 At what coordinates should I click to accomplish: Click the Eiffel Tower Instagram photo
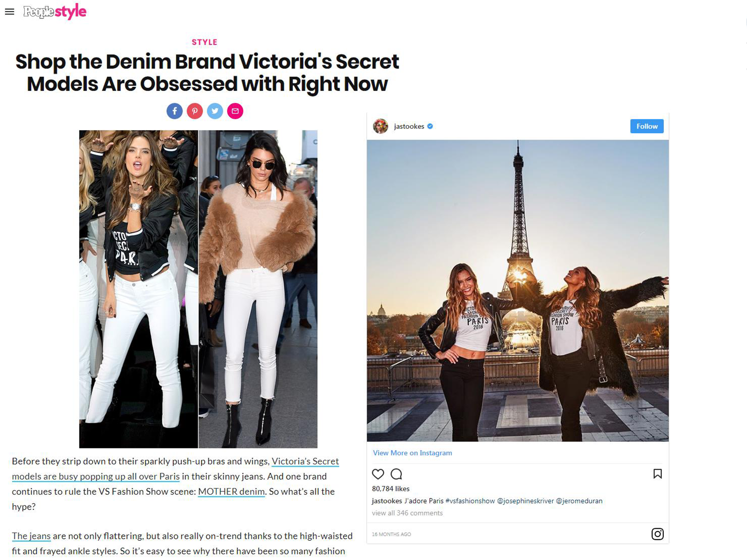click(517, 290)
